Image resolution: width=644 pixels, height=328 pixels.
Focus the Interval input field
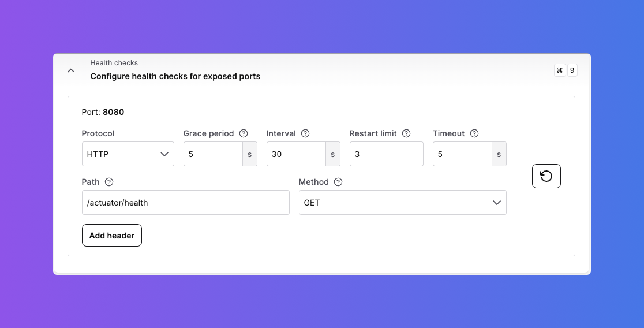296,154
